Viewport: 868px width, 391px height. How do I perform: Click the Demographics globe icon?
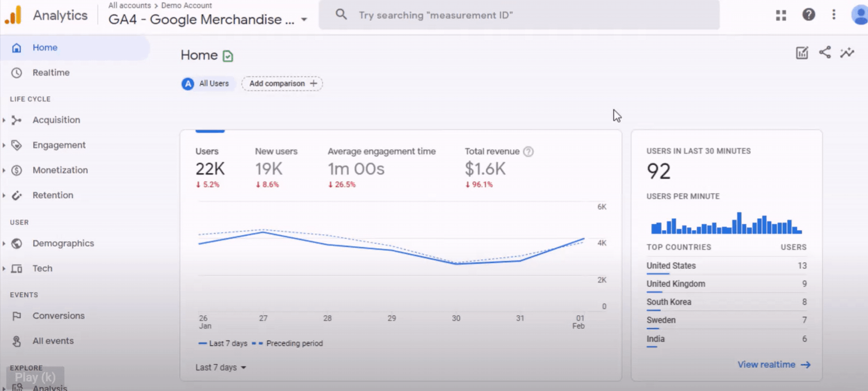[17, 243]
